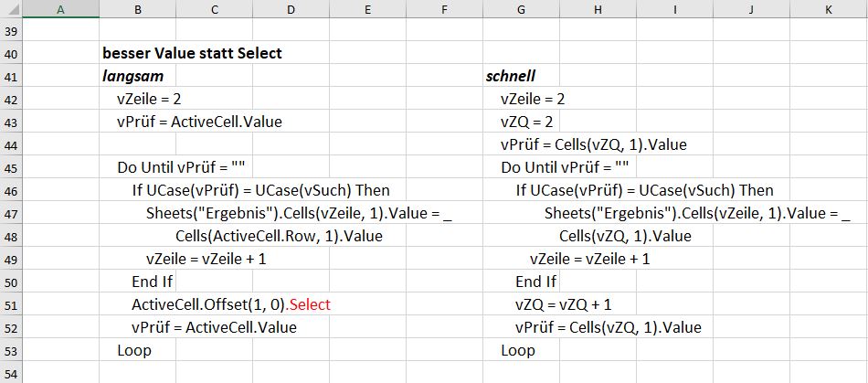Click the select-all corner of the grid
This screenshot has width=868, height=383.
point(11,9)
